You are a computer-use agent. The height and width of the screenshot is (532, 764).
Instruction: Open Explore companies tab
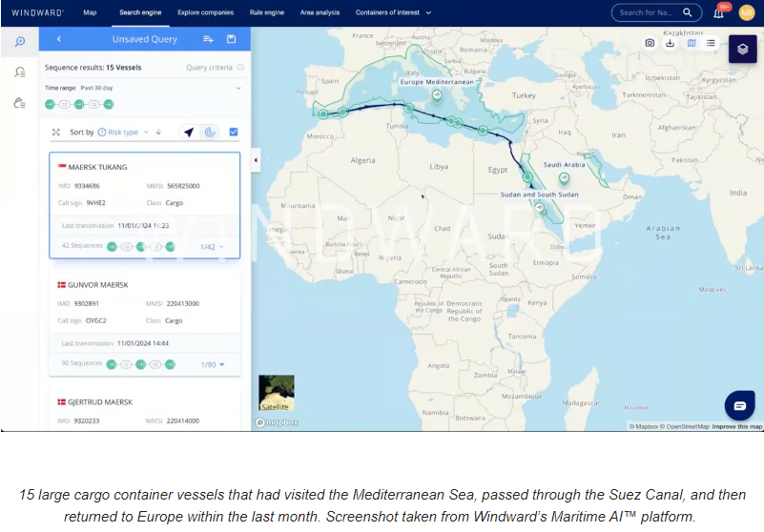click(206, 12)
